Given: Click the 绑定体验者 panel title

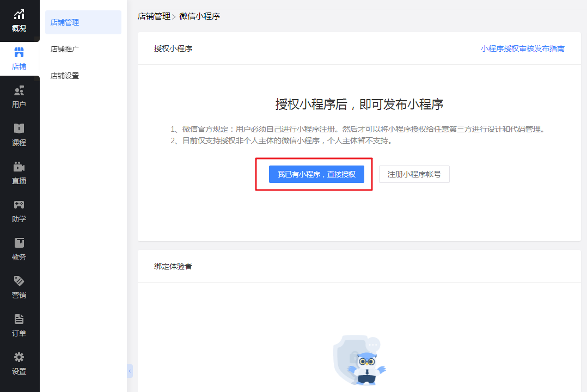Looking at the screenshot, I should (173, 266).
